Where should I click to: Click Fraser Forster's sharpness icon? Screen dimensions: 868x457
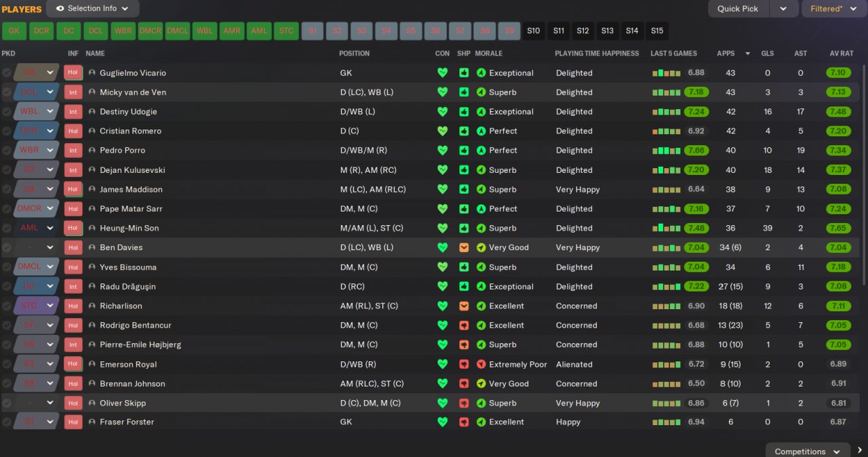point(464,422)
